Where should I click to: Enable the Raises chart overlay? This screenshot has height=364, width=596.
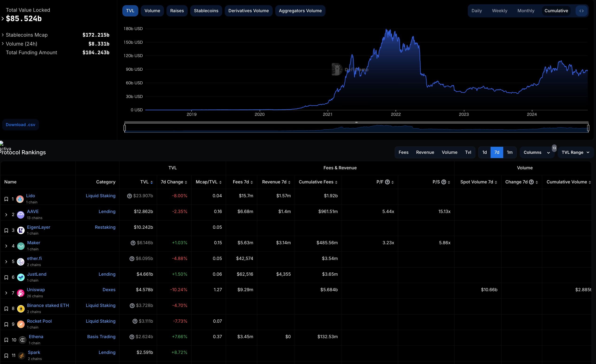point(177,11)
